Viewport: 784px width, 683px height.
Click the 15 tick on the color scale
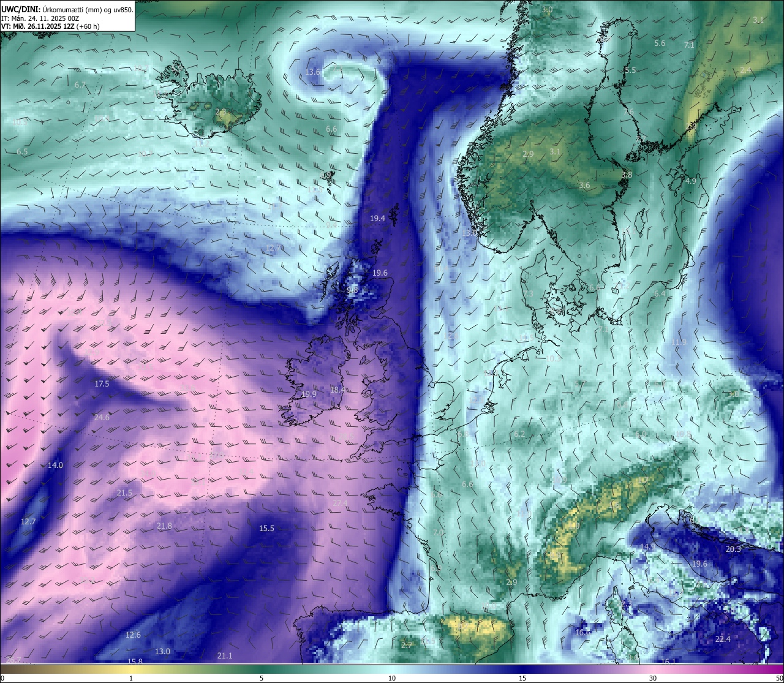522,678
